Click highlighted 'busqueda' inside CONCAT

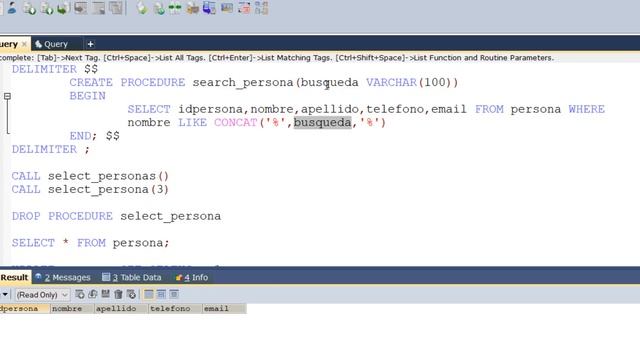(322, 122)
